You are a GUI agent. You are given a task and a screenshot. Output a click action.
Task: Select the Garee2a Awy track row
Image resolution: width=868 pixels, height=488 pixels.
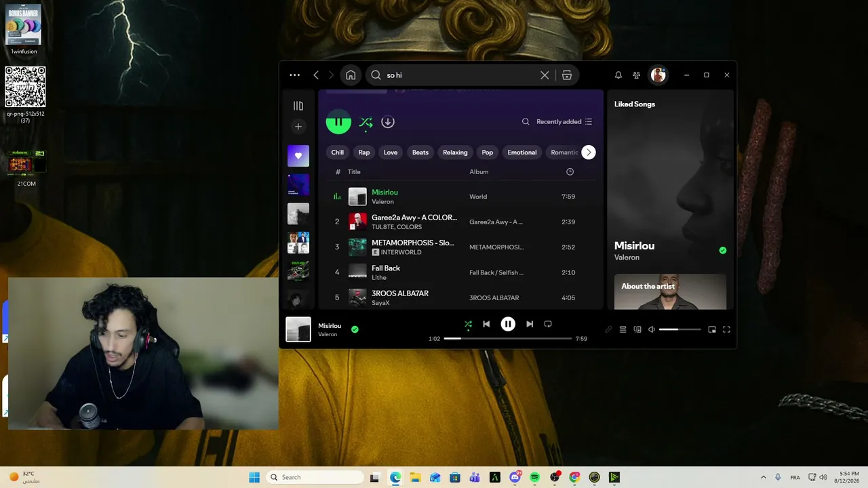[x=461, y=222]
